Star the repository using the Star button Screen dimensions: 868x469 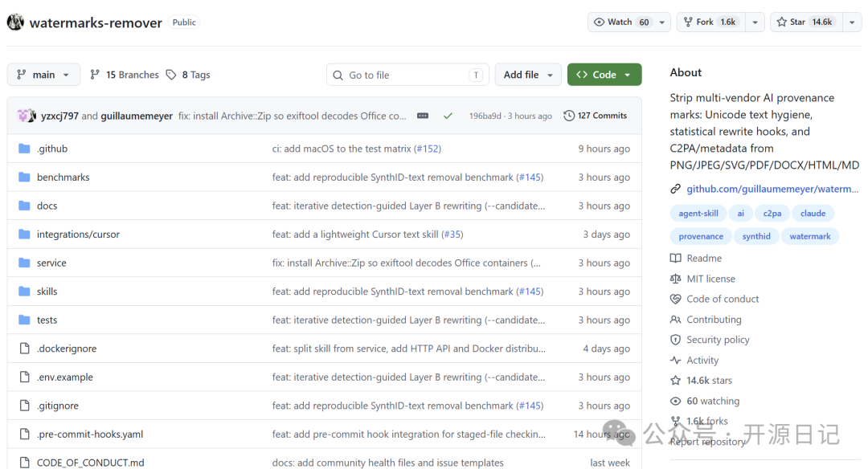(x=806, y=22)
